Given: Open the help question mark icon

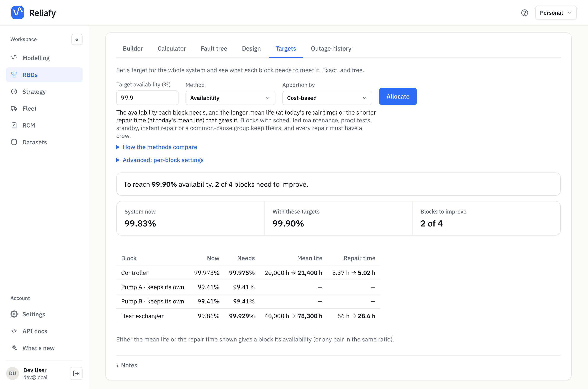Looking at the screenshot, I should tap(524, 13).
